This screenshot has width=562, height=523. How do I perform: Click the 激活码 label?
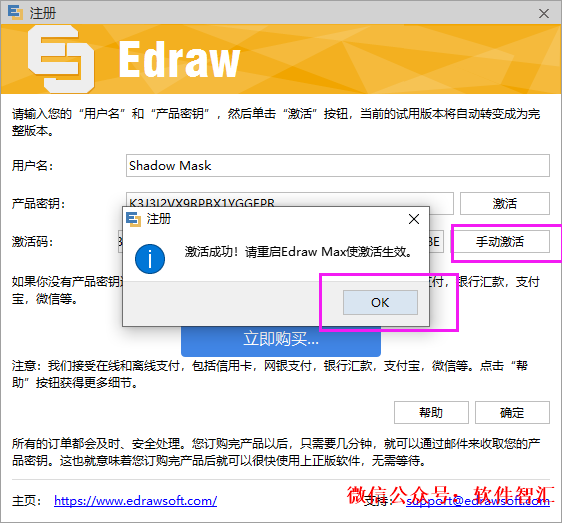tap(32, 242)
